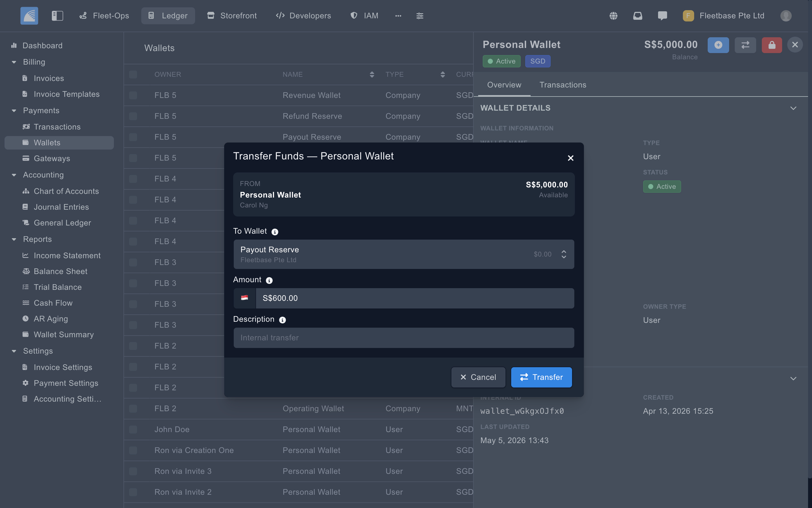Open the Storefront menu
Viewport: 812px width, 508px height.
(x=232, y=16)
